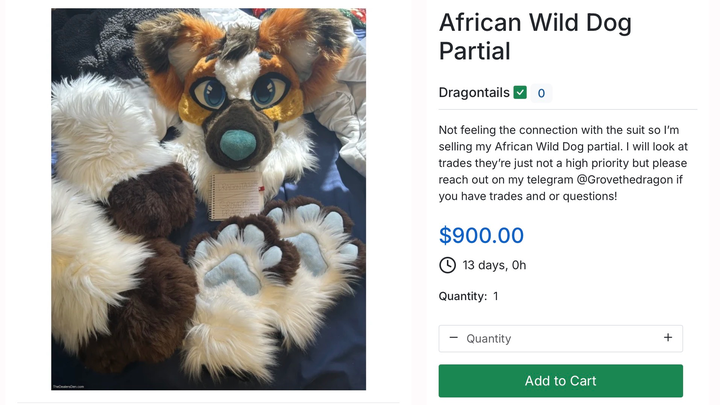
Task: Click the $900.00 price
Action: pyautogui.click(x=481, y=236)
